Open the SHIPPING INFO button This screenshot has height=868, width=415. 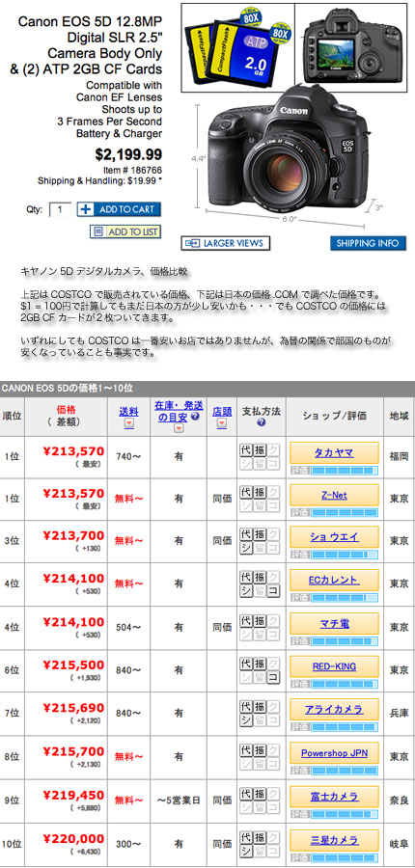pyautogui.click(x=368, y=243)
